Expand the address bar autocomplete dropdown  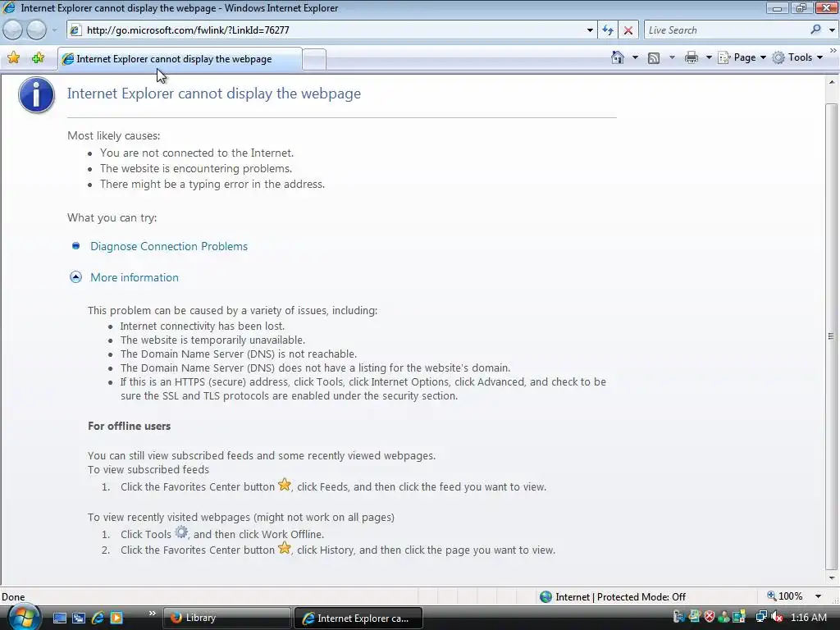coord(590,30)
